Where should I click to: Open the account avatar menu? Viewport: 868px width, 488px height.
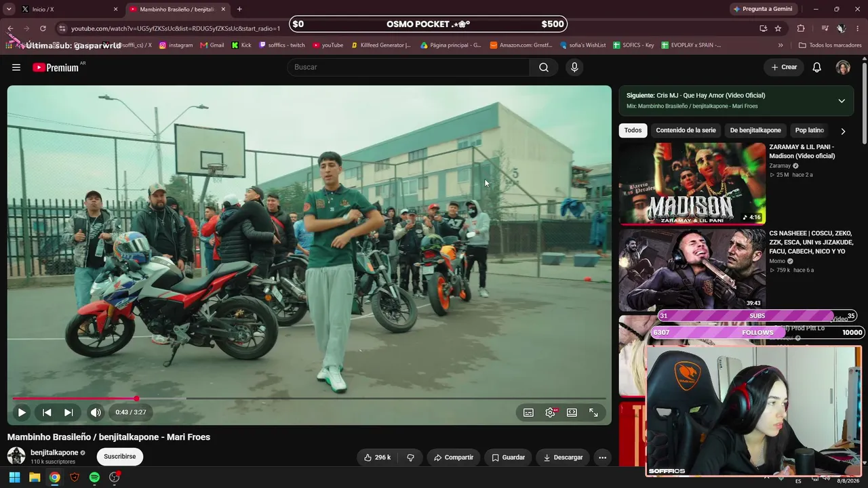[843, 67]
